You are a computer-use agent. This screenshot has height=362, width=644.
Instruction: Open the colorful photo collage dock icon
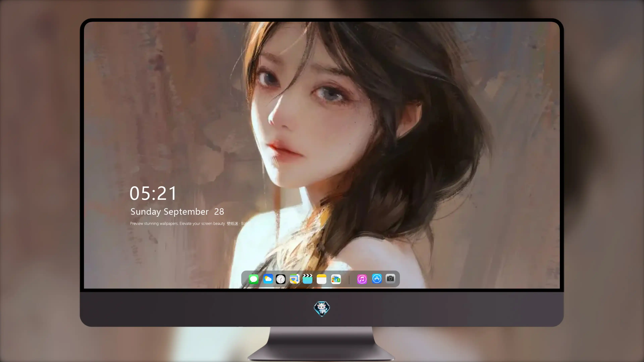(x=336, y=279)
